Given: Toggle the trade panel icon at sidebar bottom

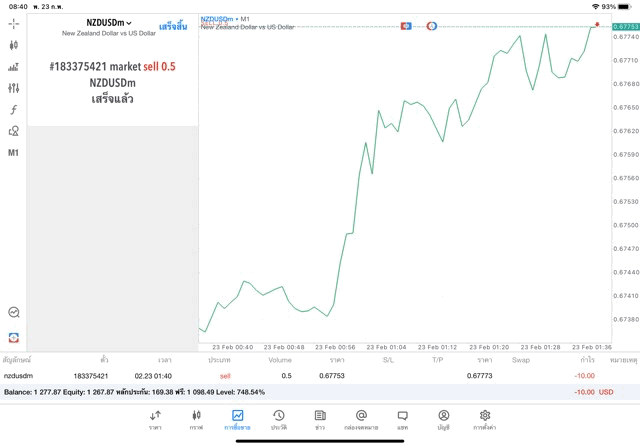Looking at the screenshot, I should pyautogui.click(x=14, y=338).
